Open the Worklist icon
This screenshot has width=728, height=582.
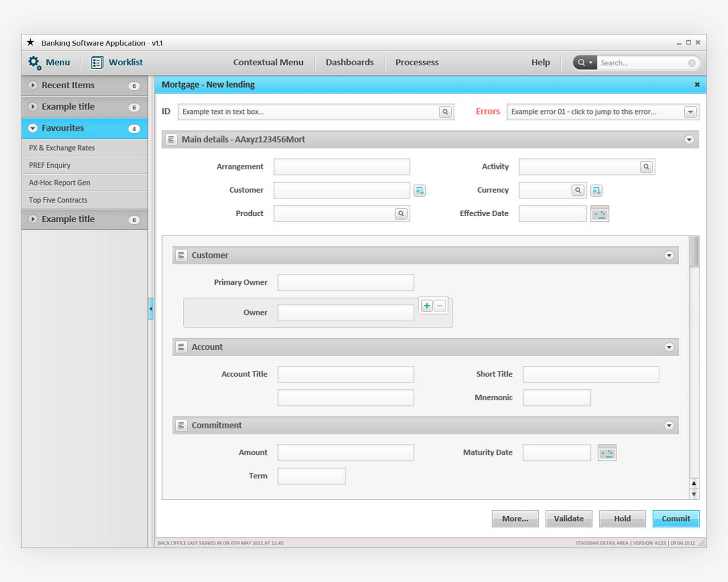(x=97, y=62)
